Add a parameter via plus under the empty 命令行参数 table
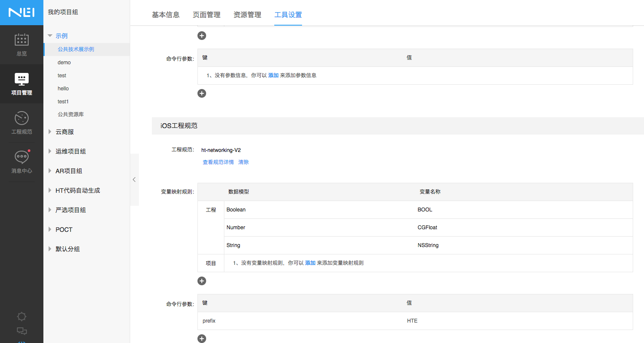Viewport: 644px width, 343px height. [x=202, y=93]
